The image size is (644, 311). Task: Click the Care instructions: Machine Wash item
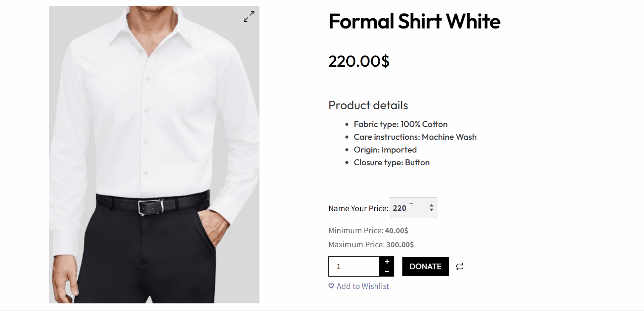415,137
